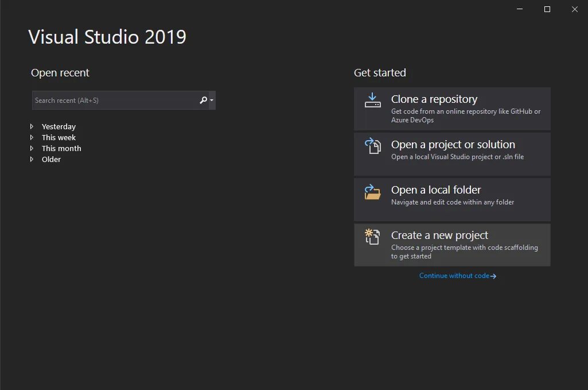The image size is (588, 390).
Task: Maximize the Visual Studio 2019 window
Action: [547, 9]
